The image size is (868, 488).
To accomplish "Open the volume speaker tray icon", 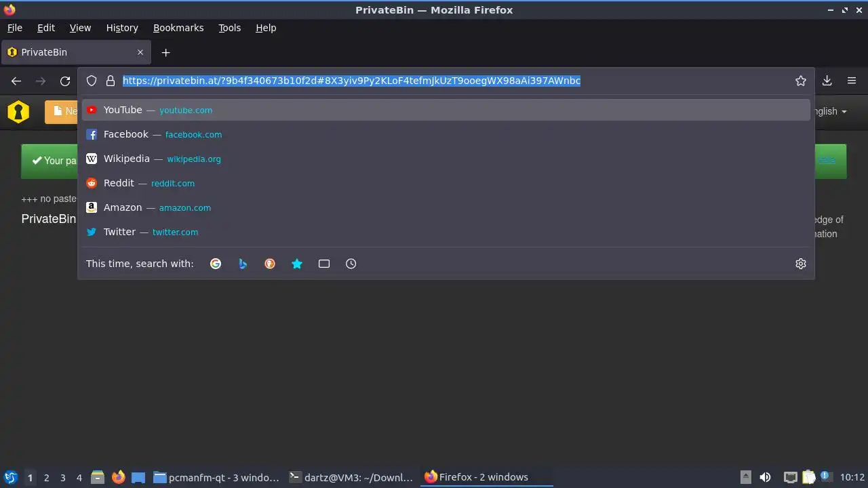I will (765, 477).
